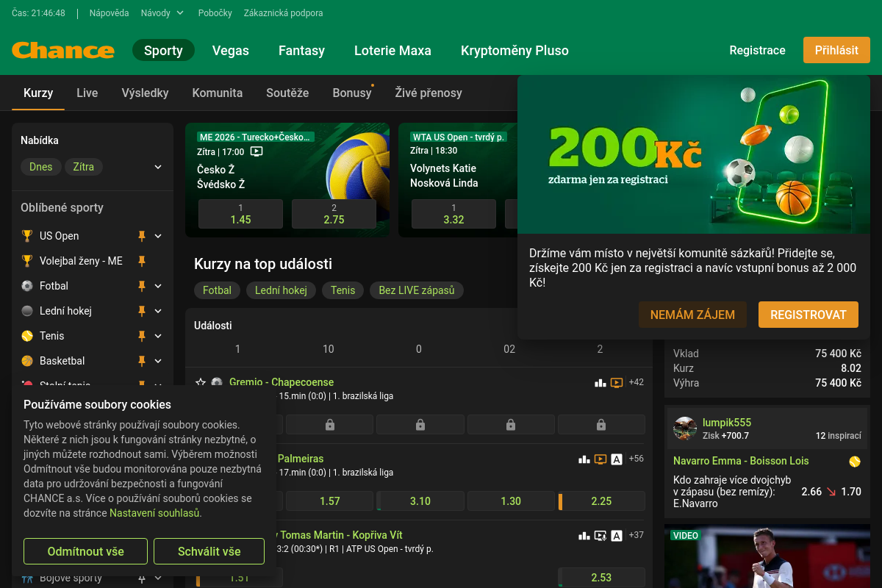Click tennis ball icon on Navarro - Boisson tip
Image resolution: width=882 pixels, height=588 pixels.
(855, 462)
